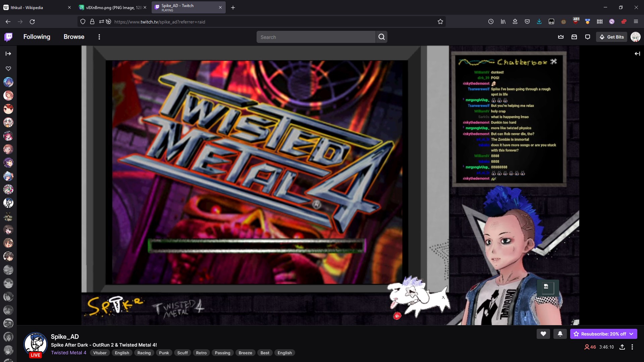Open the Firefox library icon
Viewport: 644px width, 362px height.
pyautogui.click(x=503, y=21)
